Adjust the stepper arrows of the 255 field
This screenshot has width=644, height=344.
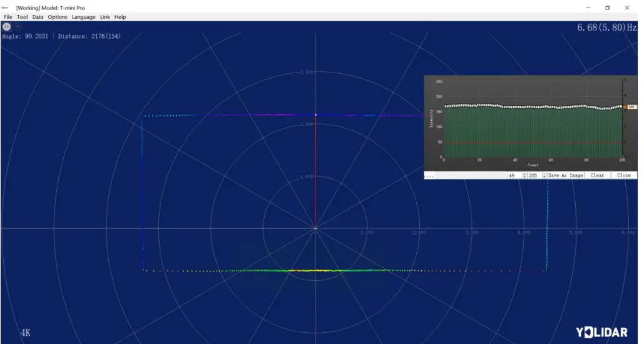coord(544,175)
